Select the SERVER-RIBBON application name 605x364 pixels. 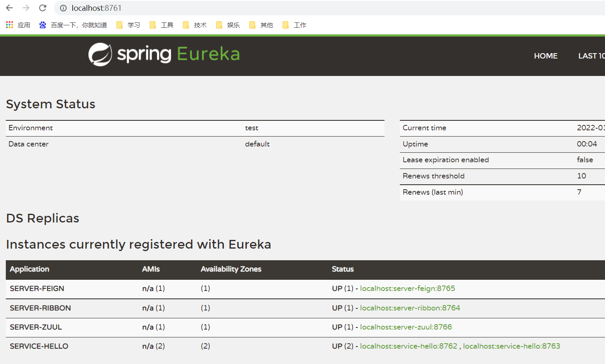tap(40, 308)
